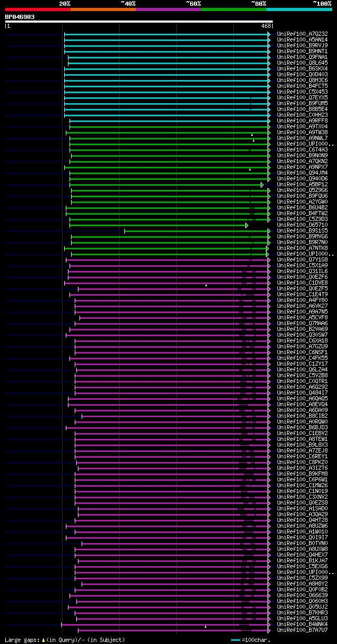
Task: Select UniRef100_A8EVQ4 label
Action: pyautogui.click(x=302, y=405)
